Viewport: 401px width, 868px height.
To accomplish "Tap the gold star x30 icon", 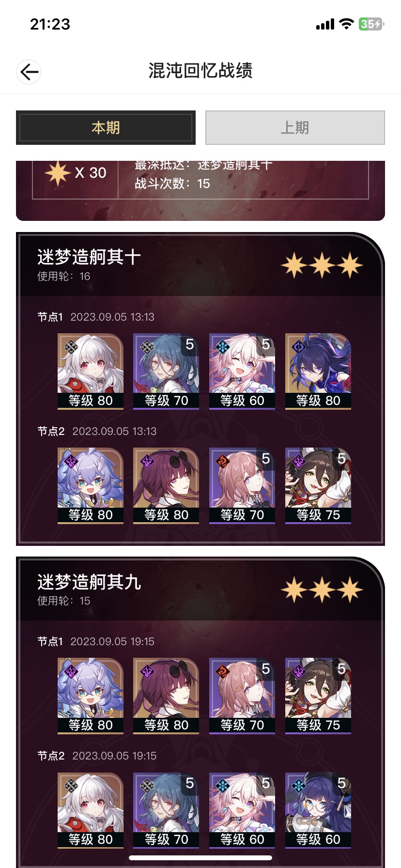I will coord(58,173).
